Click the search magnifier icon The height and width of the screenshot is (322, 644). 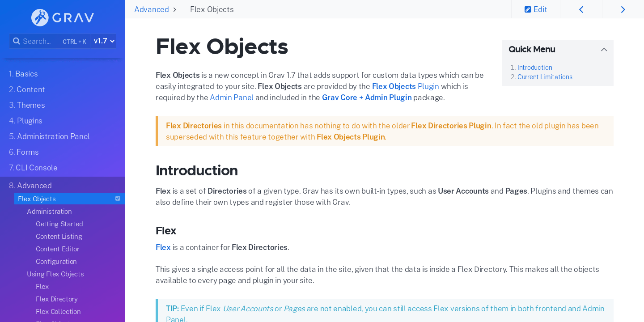point(17,41)
